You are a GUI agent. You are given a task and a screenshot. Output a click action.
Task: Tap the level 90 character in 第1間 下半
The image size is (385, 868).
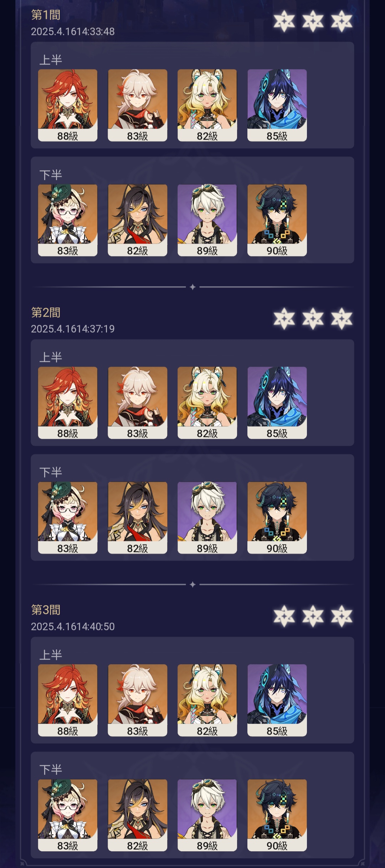(277, 220)
